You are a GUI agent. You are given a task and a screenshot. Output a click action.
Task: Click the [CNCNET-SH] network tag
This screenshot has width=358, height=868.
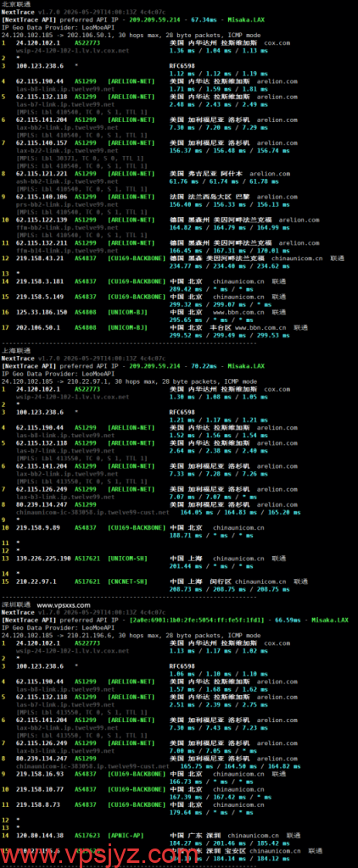127,581
